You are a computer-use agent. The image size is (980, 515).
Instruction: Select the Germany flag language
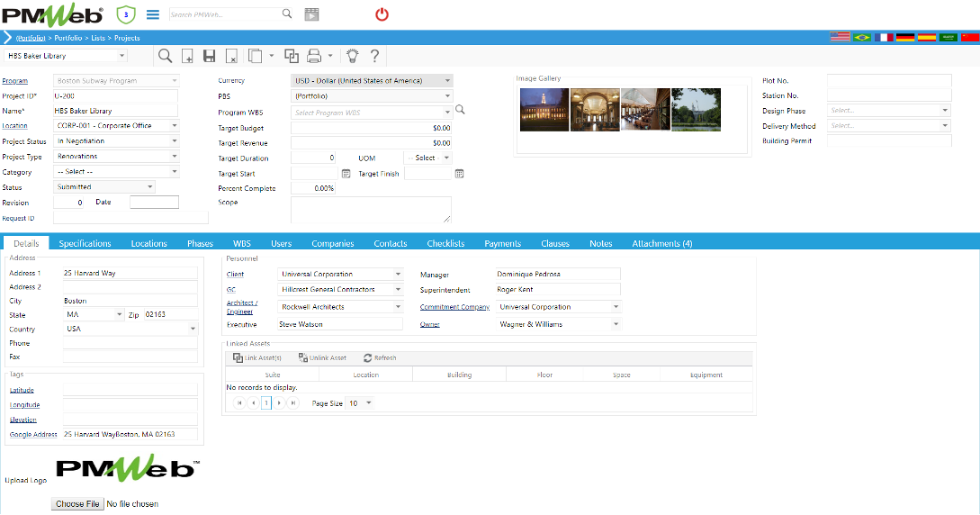(x=905, y=38)
